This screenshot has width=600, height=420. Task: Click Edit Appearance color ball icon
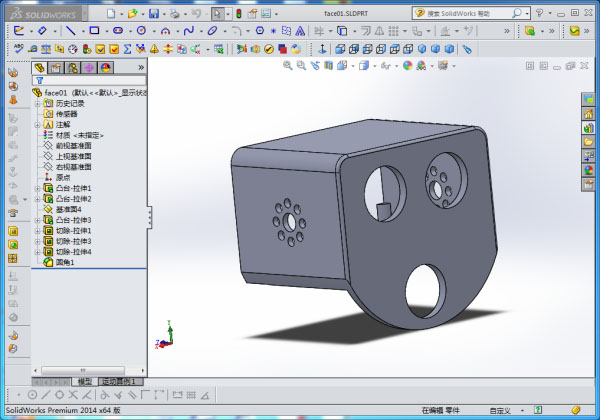[408, 66]
